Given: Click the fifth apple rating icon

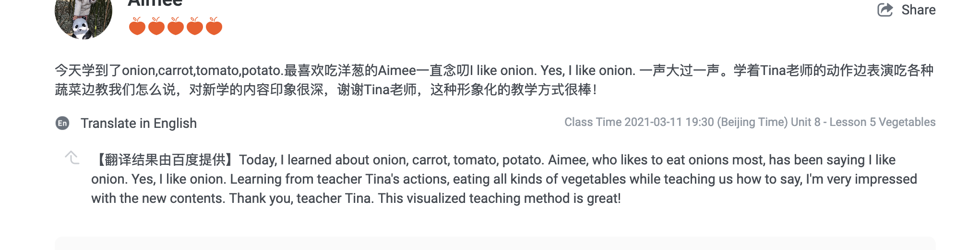Looking at the screenshot, I should (x=214, y=26).
